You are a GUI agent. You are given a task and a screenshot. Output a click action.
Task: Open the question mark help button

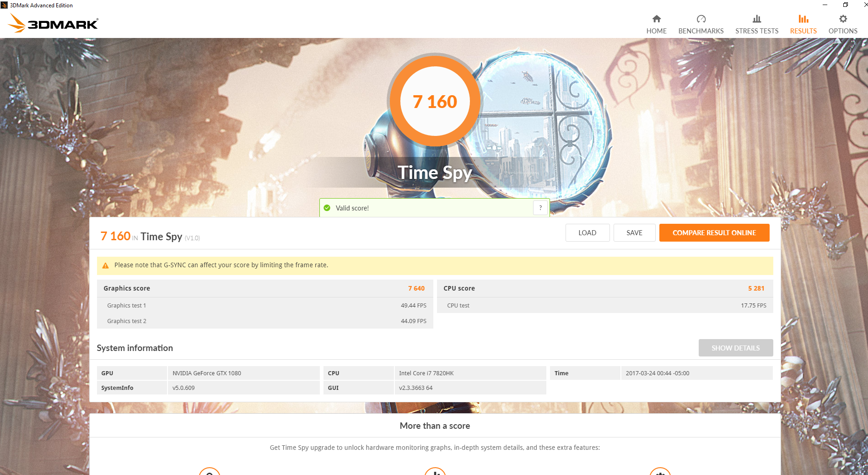[540, 208]
